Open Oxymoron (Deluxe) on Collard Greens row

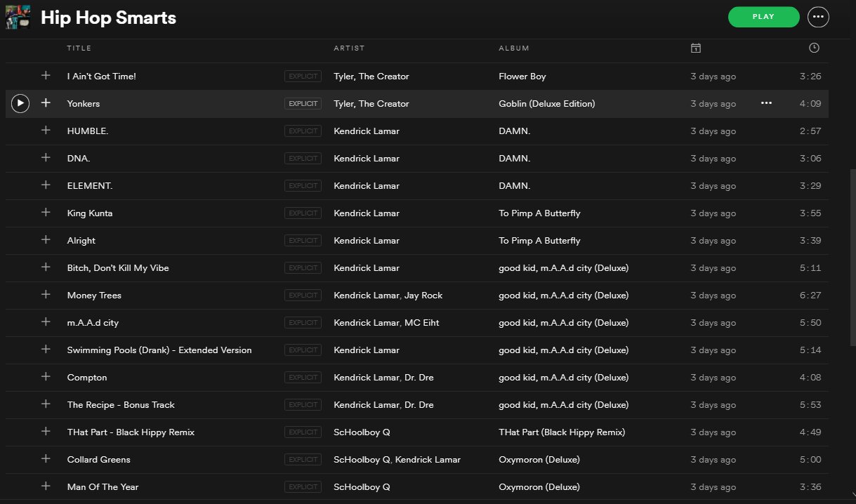(539, 460)
